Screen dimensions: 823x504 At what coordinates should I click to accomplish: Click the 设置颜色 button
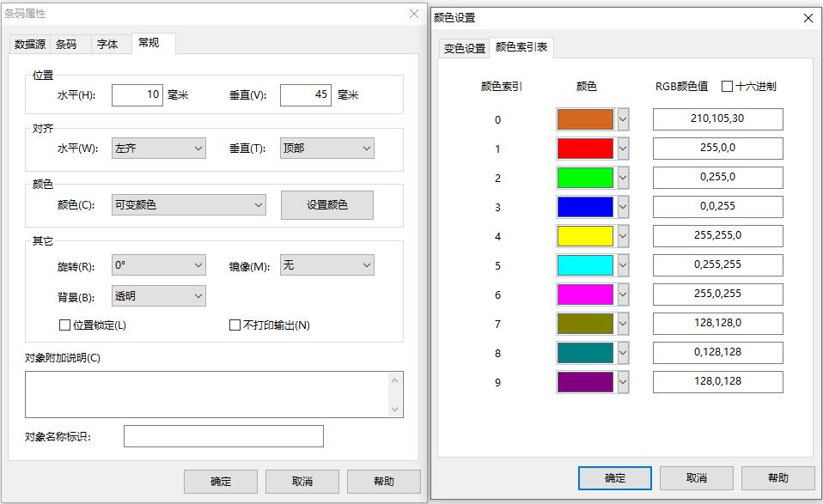(329, 204)
